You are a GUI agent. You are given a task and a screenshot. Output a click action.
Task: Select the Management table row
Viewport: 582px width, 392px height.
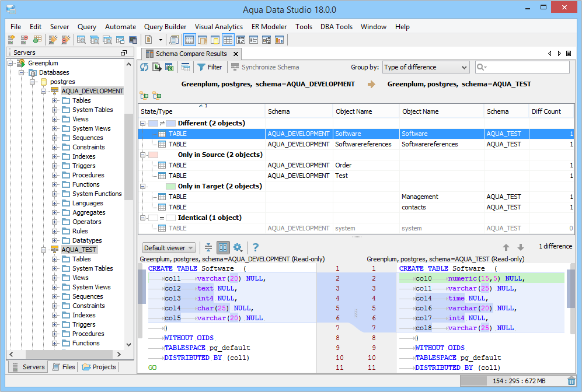356,197
